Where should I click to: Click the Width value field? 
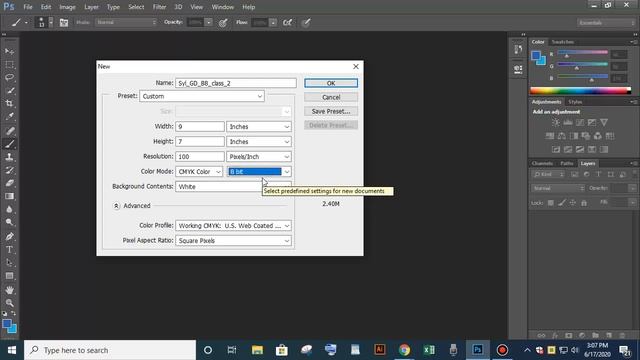[x=200, y=127]
